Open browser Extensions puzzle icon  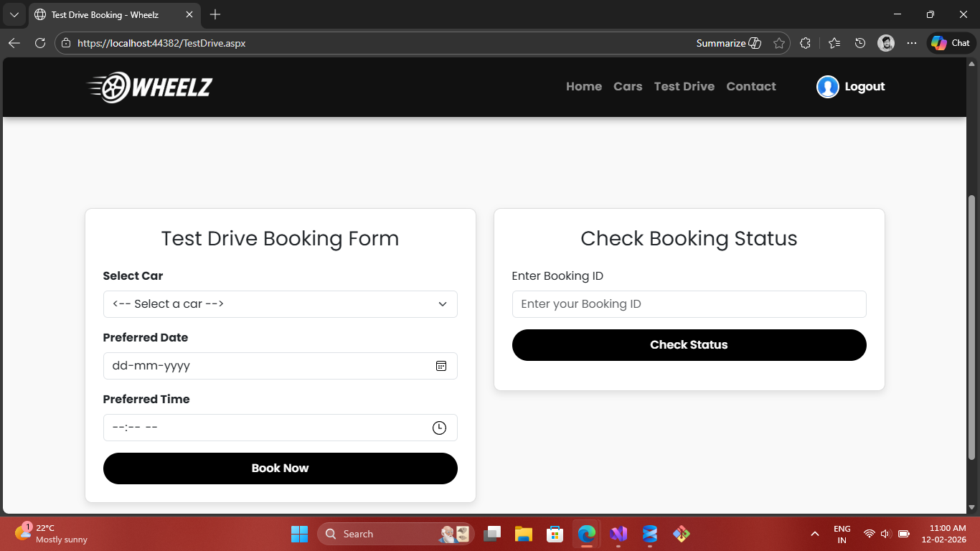[x=805, y=43]
